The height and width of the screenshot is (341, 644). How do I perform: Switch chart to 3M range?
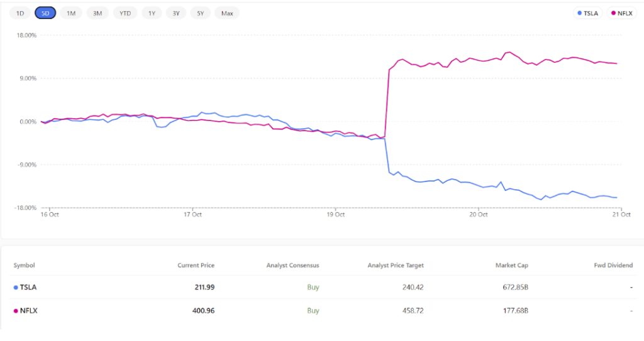click(x=97, y=13)
